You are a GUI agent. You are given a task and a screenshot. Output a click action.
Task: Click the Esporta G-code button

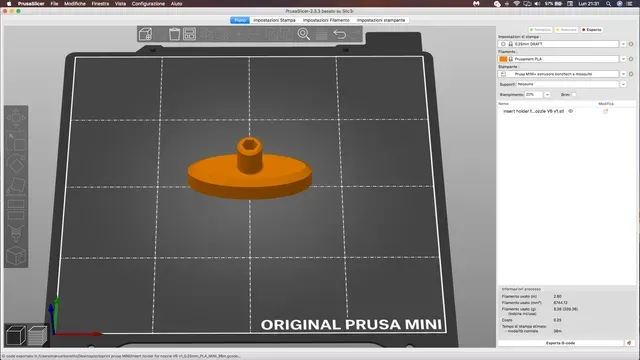click(561, 343)
